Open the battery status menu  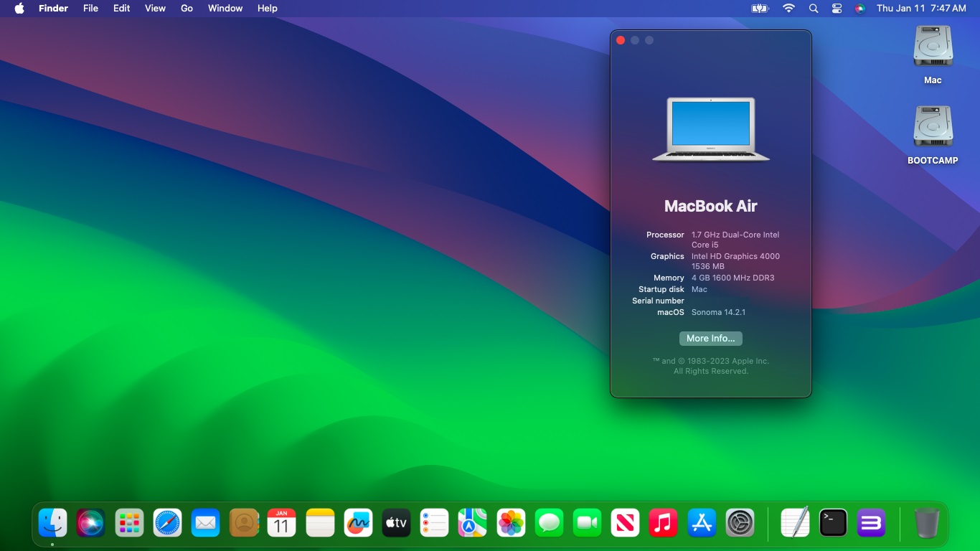760,9
